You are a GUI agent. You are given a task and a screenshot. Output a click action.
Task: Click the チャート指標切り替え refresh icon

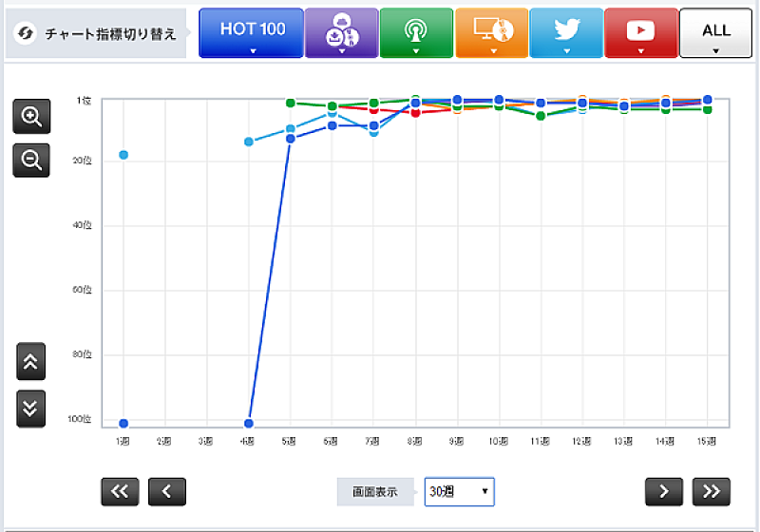point(28,33)
